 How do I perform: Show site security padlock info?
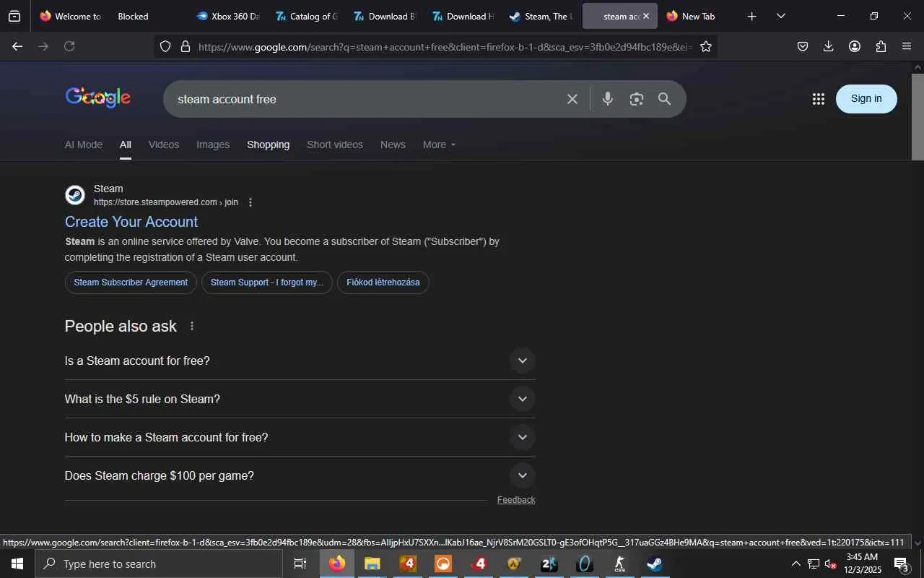click(186, 46)
